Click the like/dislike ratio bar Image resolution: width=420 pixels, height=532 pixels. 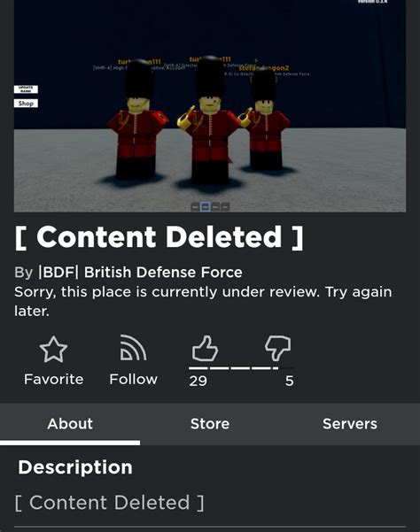point(241,368)
